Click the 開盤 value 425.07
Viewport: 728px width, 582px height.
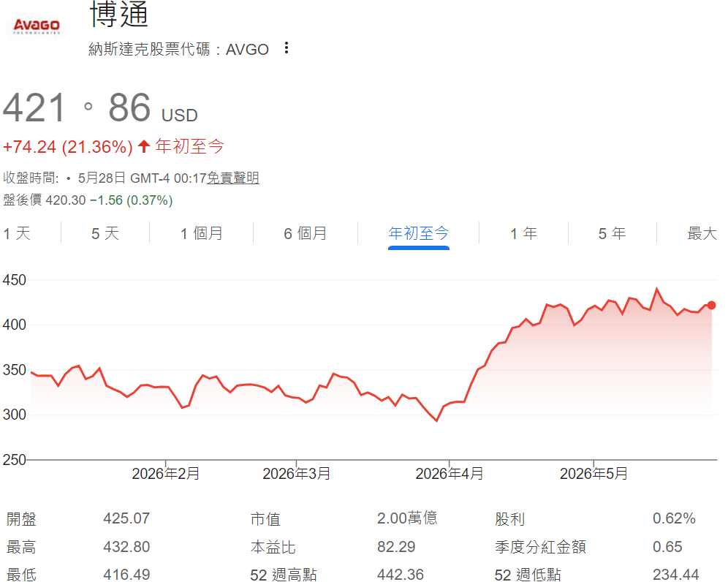coord(126,518)
